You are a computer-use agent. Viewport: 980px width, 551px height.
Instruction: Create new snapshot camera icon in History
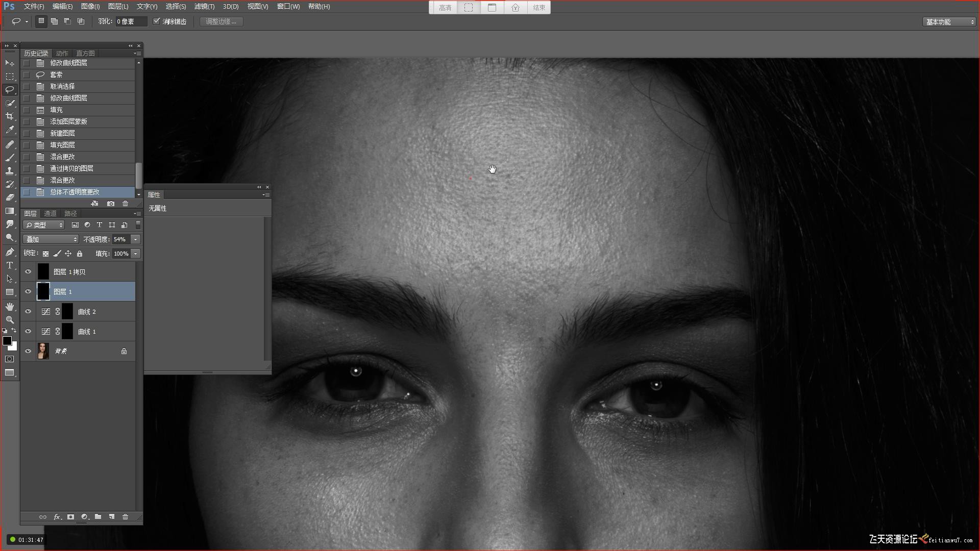(111, 204)
